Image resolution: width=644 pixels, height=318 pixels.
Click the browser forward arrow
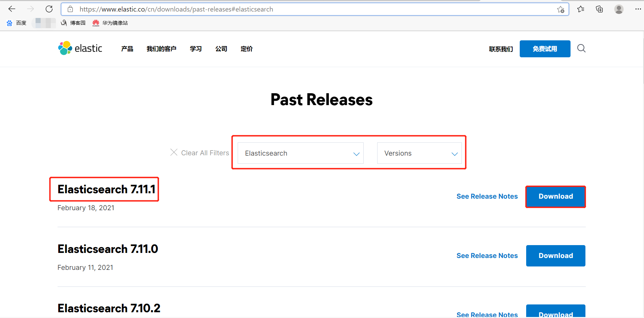click(x=30, y=9)
